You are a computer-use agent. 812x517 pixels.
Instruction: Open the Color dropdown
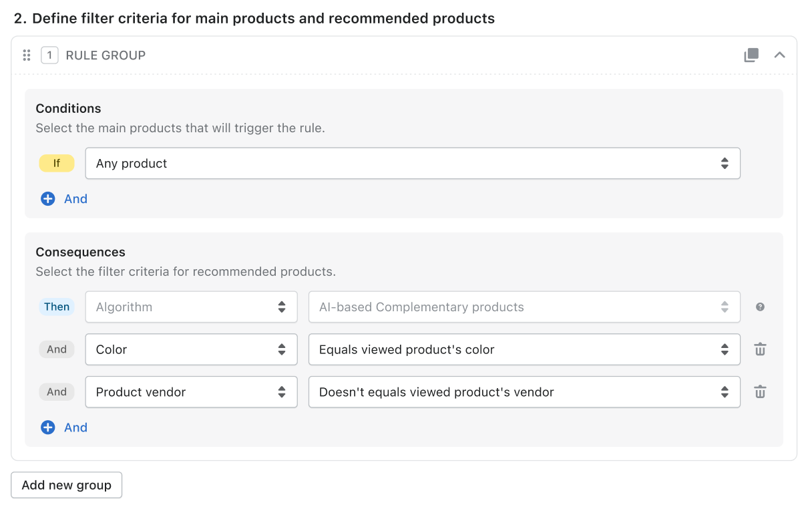click(x=191, y=349)
